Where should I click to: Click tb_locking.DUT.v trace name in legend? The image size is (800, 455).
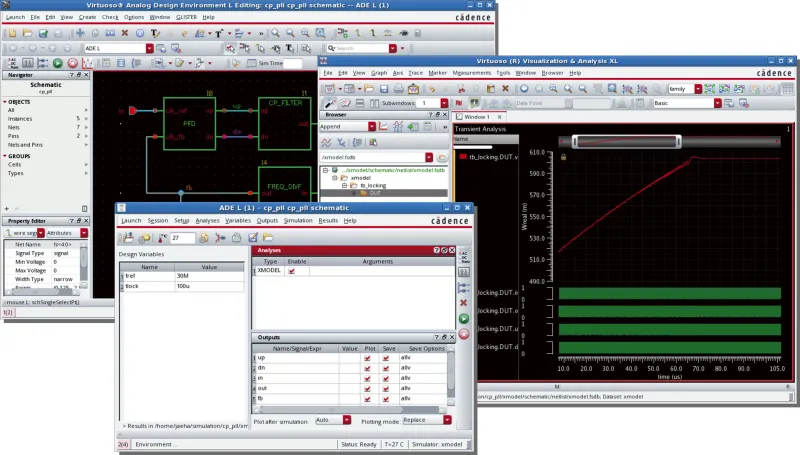[x=493, y=157]
